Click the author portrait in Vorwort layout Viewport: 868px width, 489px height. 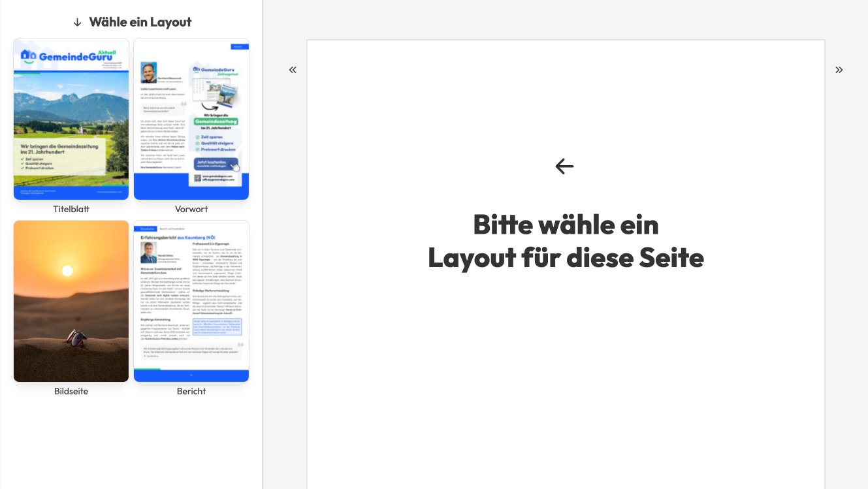[148, 72]
